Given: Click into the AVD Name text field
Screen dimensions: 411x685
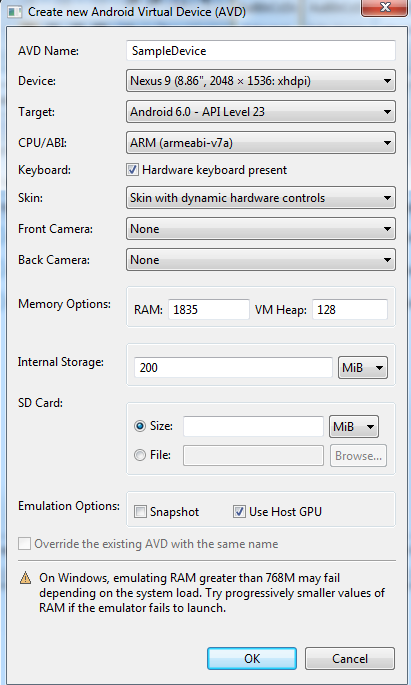Looking at the screenshot, I should pyautogui.click(x=261, y=51).
